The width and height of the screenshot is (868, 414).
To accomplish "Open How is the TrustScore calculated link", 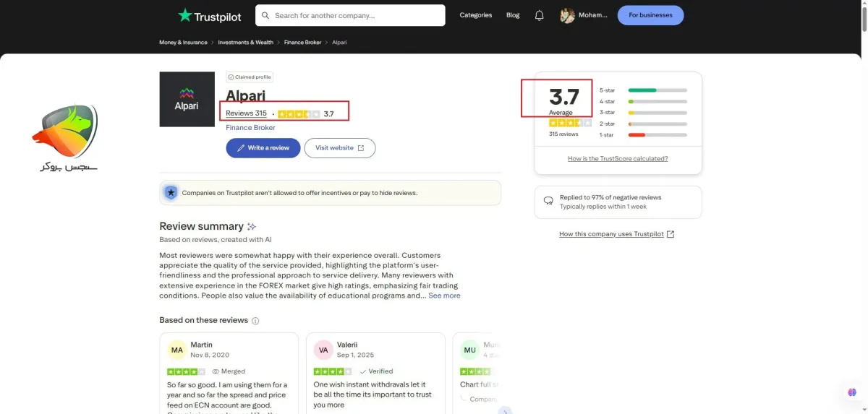I will click(618, 158).
